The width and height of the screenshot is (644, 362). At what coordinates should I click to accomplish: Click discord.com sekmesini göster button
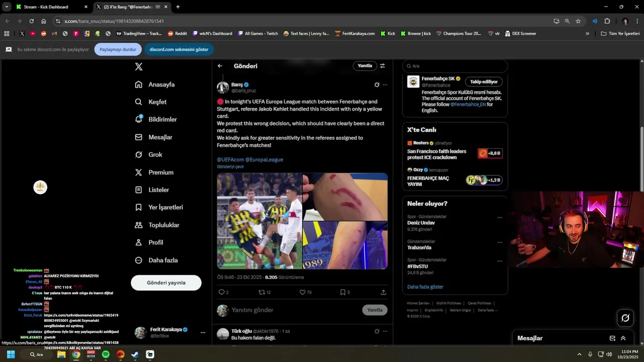click(x=179, y=49)
